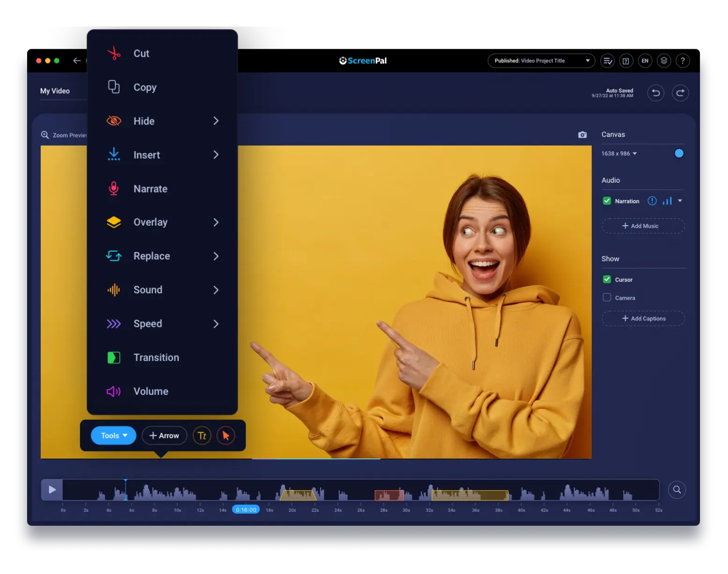The width and height of the screenshot is (728, 574).
Task: Open the text tool next to Arrow
Action: (202, 435)
